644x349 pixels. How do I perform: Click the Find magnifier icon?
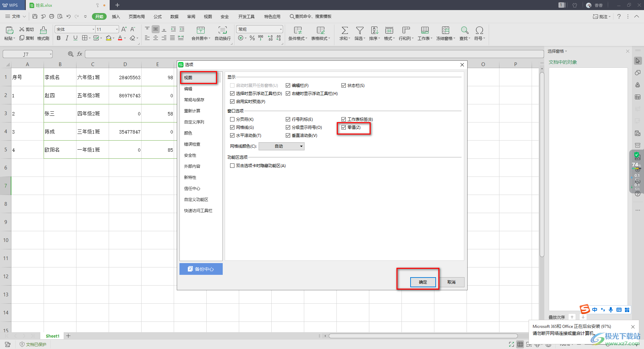click(465, 30)
